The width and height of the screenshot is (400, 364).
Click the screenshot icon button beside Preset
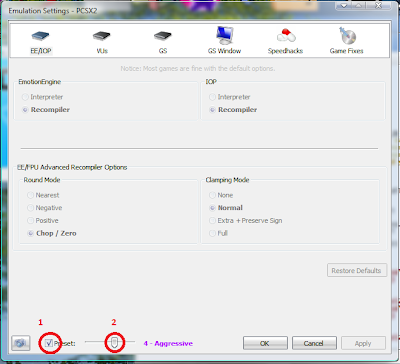pyautogui.click(x=21, y=343)
